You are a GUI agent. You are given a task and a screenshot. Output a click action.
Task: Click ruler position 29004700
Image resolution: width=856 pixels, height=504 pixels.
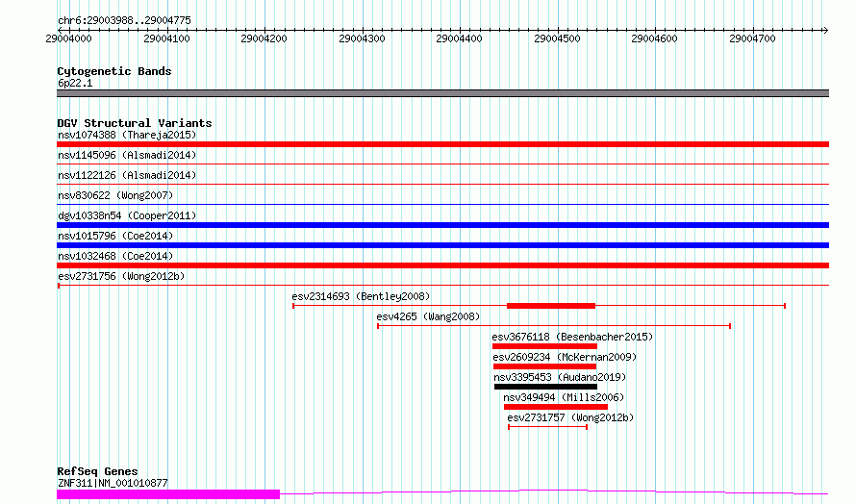pos(752,38)
